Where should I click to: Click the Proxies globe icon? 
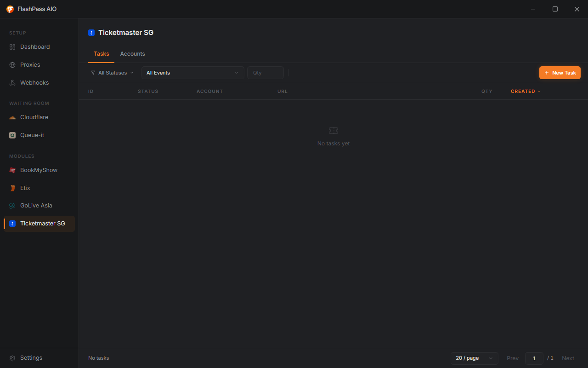[12, 65]
